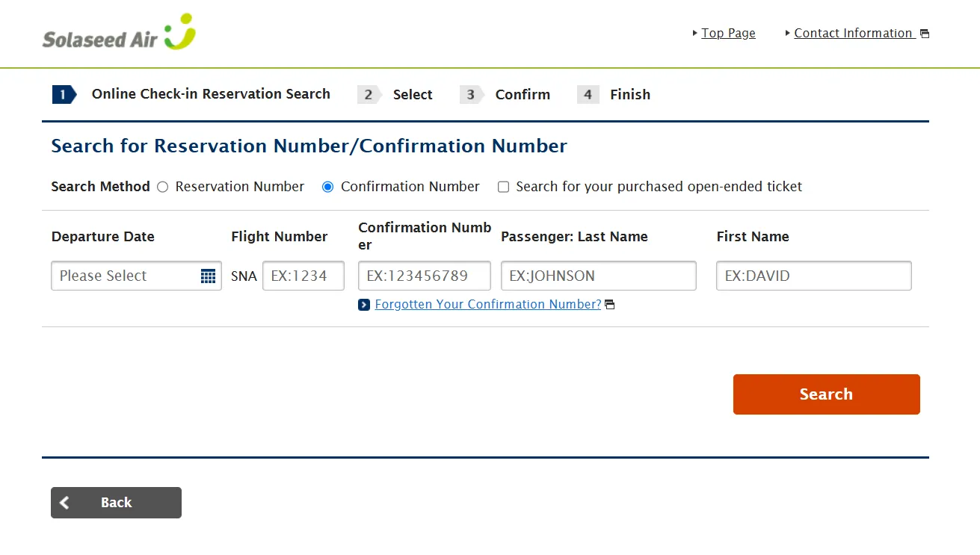The width and height of the screenshot is (980, 555).
Task: Select the Reservation Number radio button
Action: pos(163,187)
